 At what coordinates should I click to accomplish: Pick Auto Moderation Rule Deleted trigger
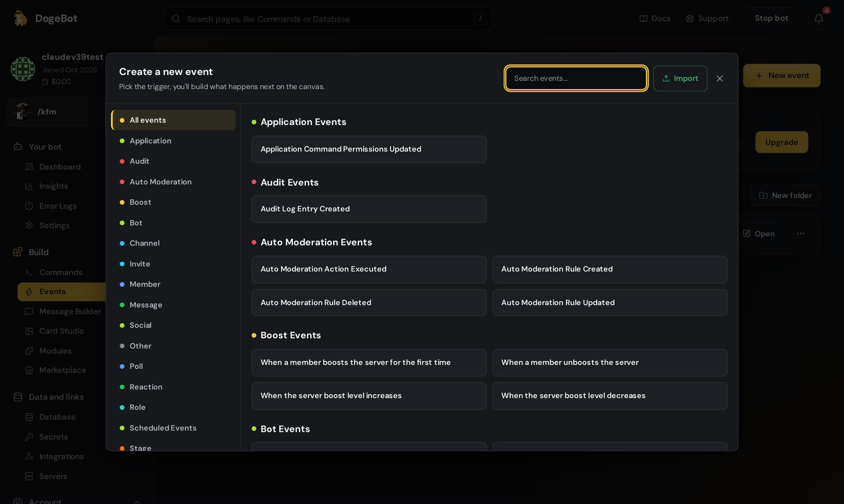tap(369, 302)
